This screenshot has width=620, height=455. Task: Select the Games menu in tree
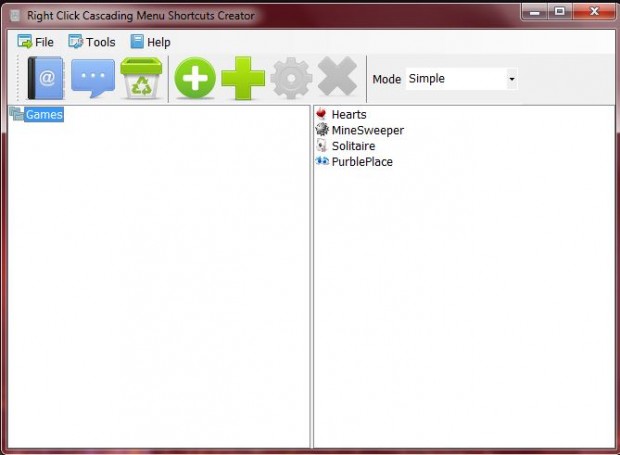44,115
